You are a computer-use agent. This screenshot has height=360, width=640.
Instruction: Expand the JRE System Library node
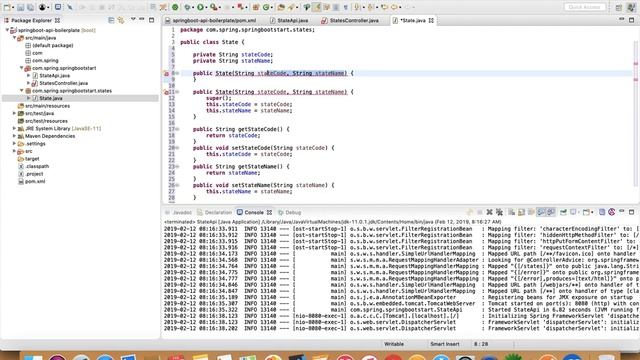click(x=14, y=129)
